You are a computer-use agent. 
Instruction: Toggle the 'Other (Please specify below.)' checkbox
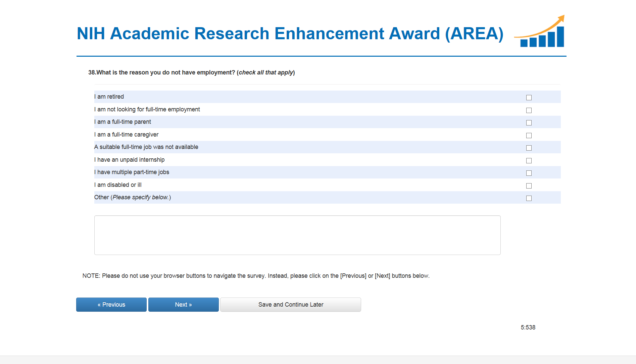click(529, 198)
